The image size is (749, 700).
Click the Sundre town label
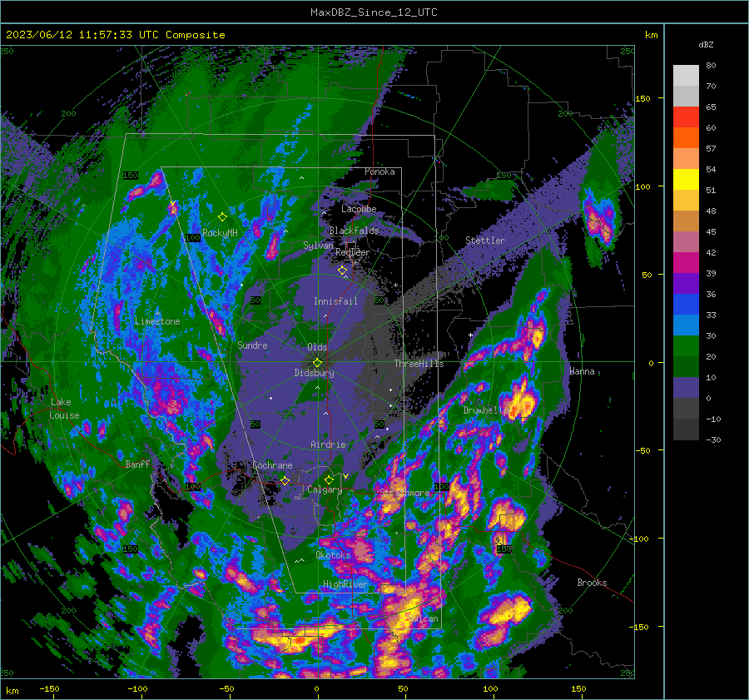tap(252, 345)
